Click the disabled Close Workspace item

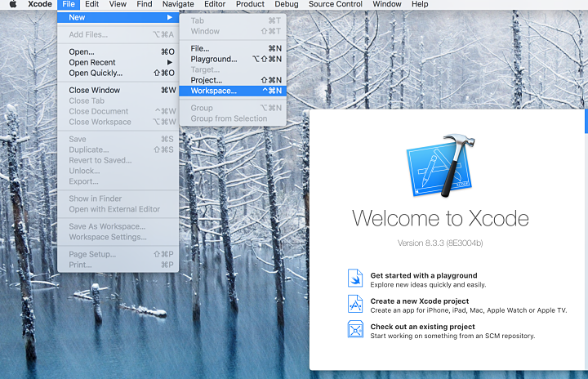tap(118, 122)
